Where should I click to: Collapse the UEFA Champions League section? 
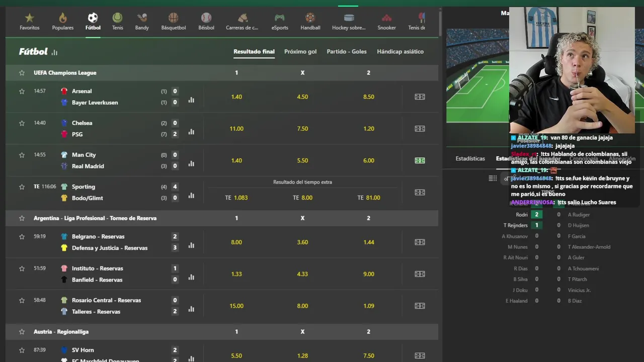click(222, 73)
